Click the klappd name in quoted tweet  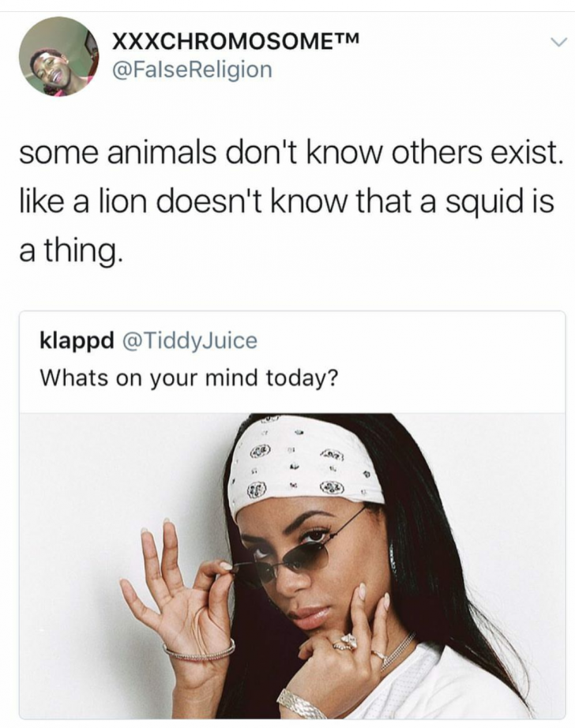point(76,341)
